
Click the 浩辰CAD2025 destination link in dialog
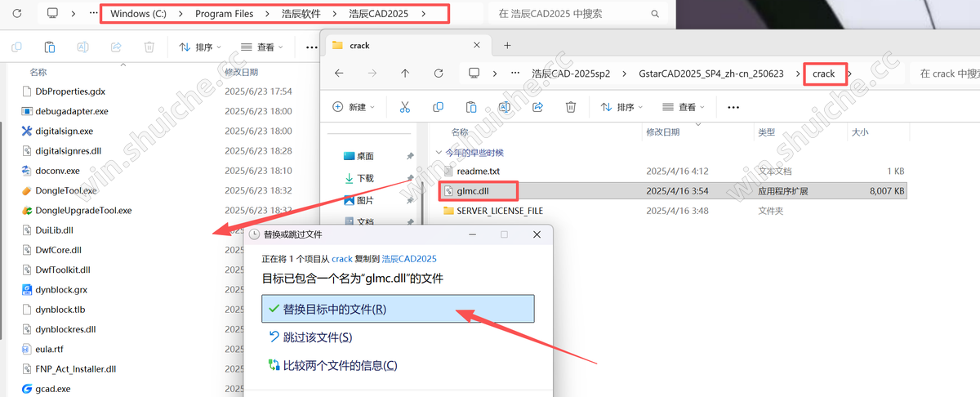(x=408, y=258)
